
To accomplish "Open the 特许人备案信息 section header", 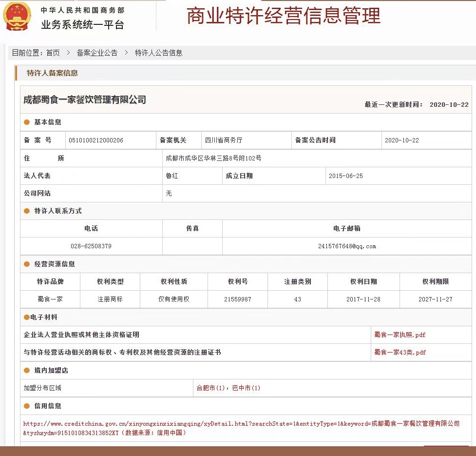I will 52,73.
